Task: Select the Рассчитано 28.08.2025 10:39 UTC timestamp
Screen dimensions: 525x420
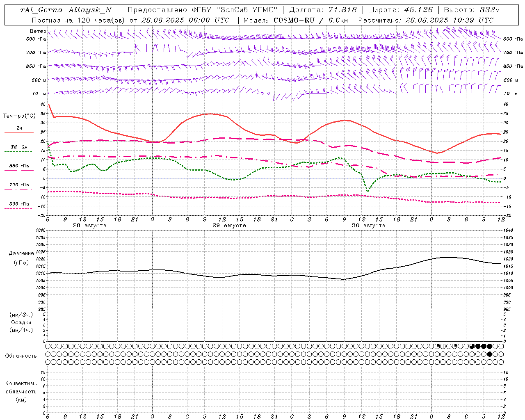Action: click(426, 20)
